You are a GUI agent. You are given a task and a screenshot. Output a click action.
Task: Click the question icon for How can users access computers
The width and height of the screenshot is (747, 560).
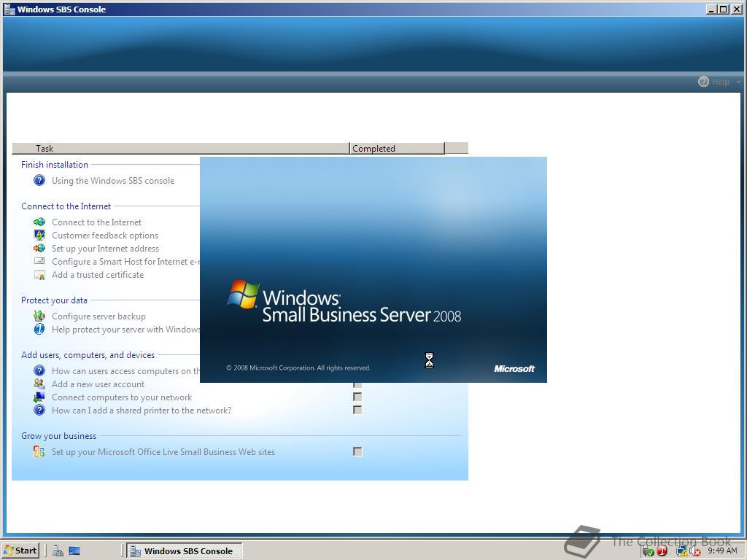tap(39, 370)
